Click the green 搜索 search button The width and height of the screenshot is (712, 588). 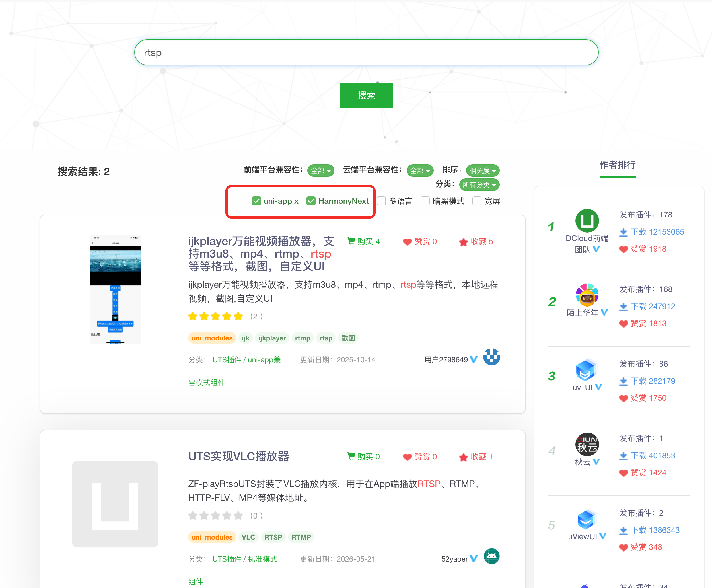[x=366, y=95]
